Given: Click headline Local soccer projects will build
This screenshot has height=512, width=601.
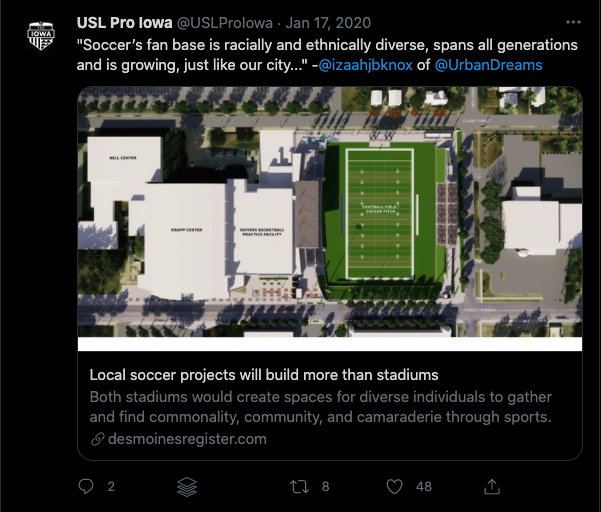Looking at the screenshot, I should pyautogui.click(x=264, y=375).
